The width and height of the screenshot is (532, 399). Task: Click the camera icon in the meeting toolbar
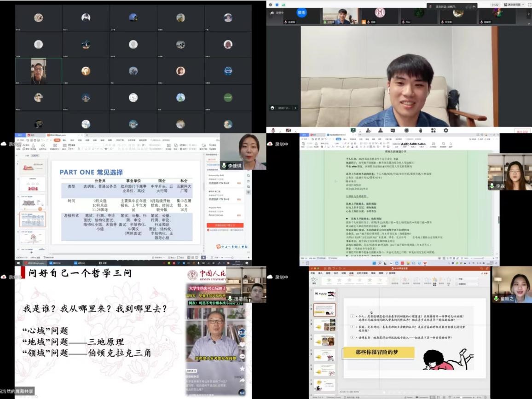289,131
